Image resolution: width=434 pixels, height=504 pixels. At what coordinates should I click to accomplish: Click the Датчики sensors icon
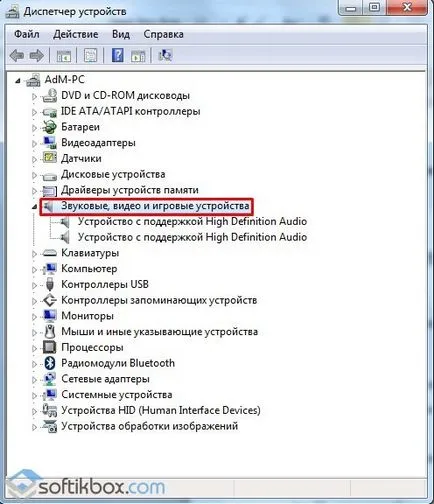coord(50,158)
